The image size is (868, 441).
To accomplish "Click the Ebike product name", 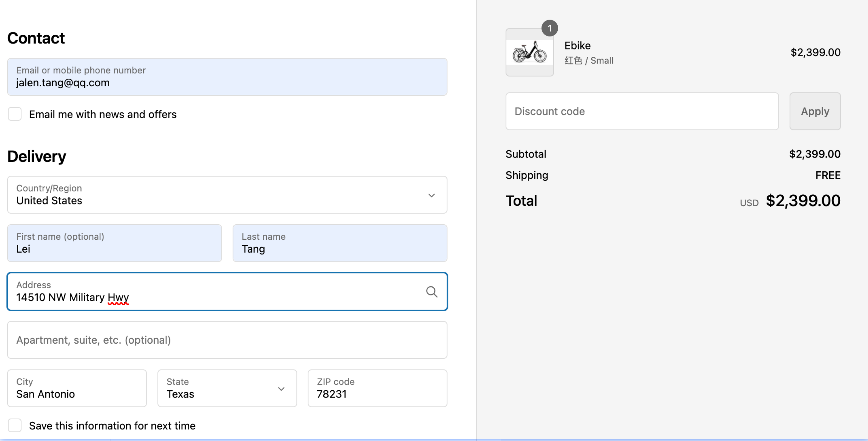I will click(x=577, y=45).
